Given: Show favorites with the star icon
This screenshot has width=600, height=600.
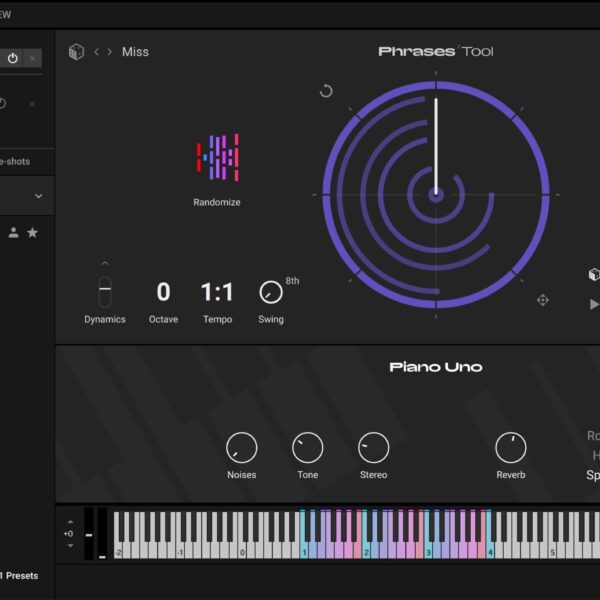Looking at the screenshot, I should pyautogui.click(x=32, y=232).
